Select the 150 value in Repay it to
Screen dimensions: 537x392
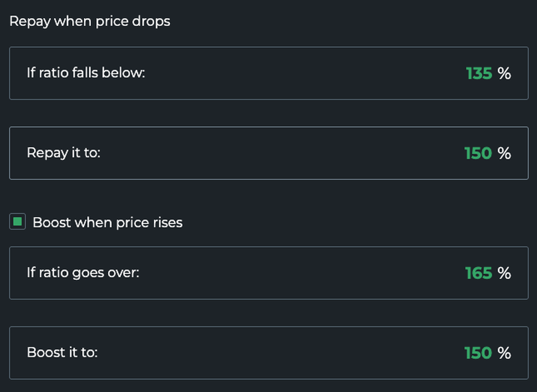[x=478, y=153]
